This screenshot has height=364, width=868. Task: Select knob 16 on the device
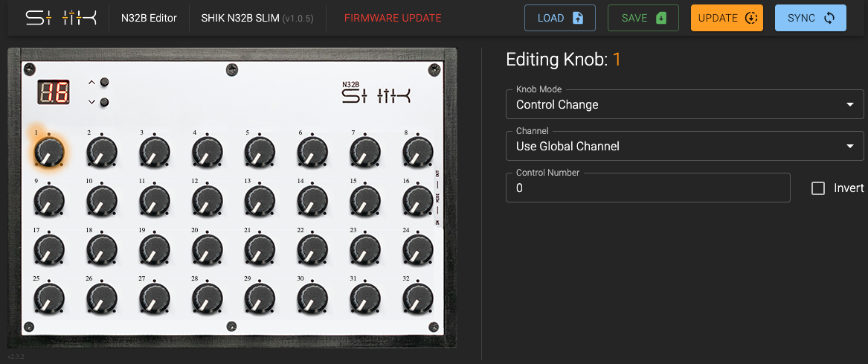point(418,200)
